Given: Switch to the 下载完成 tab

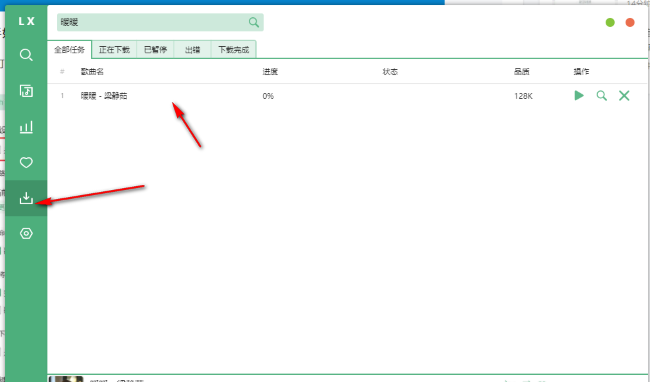Looking at the screenshot, I should [x=233, y=50].
